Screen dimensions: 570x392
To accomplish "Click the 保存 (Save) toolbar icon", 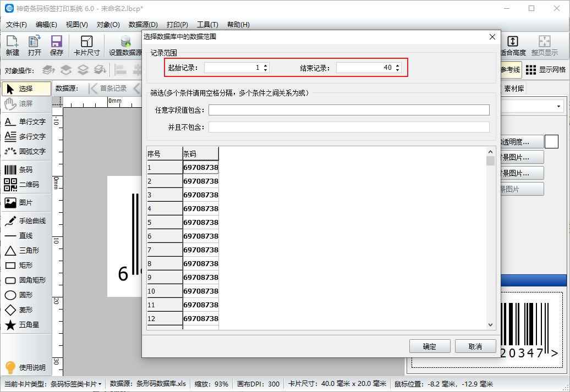I will point(57,46).
